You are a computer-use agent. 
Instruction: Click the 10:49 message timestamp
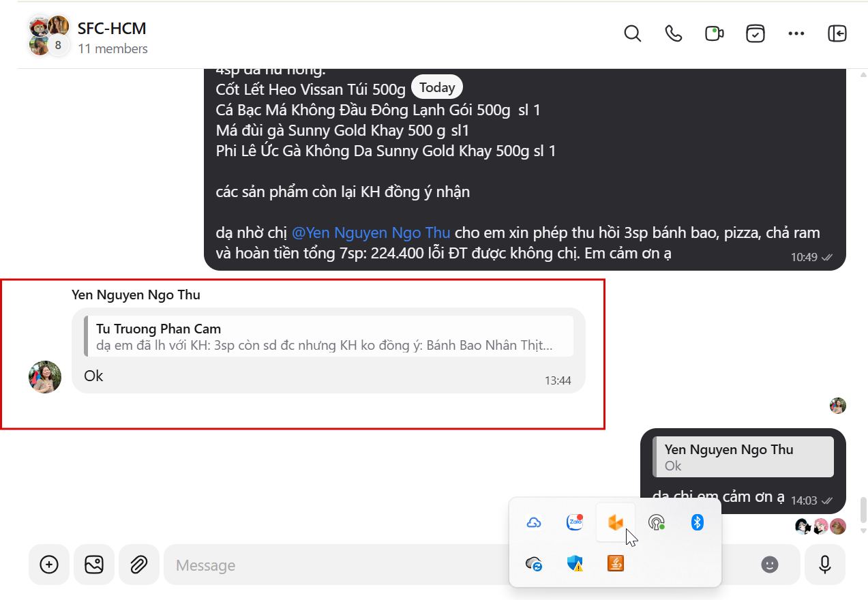click(803, 257)
